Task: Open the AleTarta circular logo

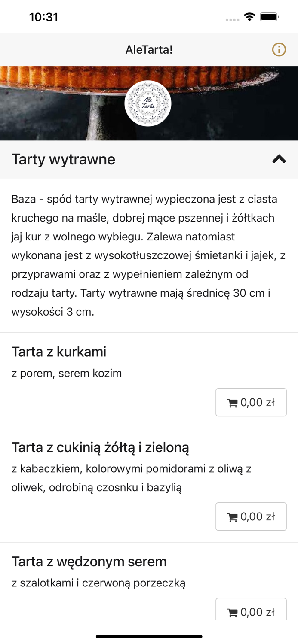Action: coord(149,103)
